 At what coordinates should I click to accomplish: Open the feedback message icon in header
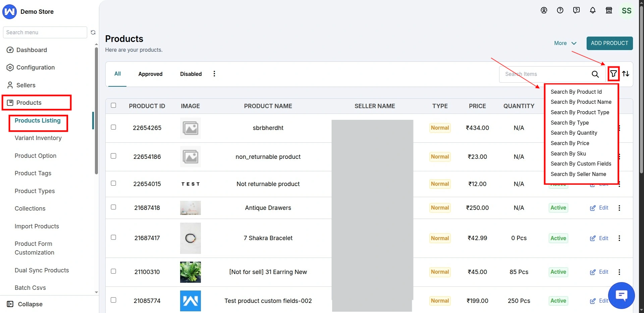coord(577,10)
